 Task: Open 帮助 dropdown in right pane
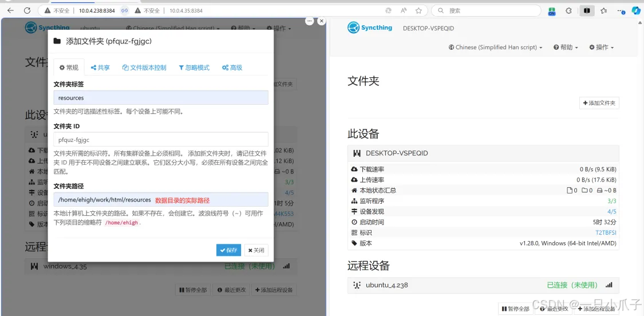point(566,48)
